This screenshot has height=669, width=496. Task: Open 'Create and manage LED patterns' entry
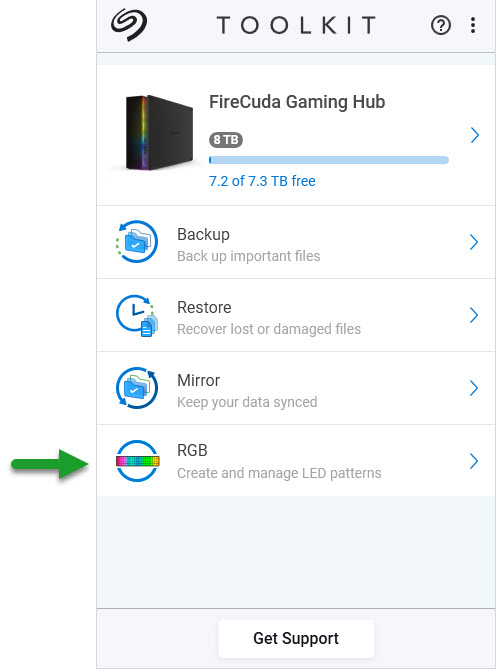click(279, 473)
